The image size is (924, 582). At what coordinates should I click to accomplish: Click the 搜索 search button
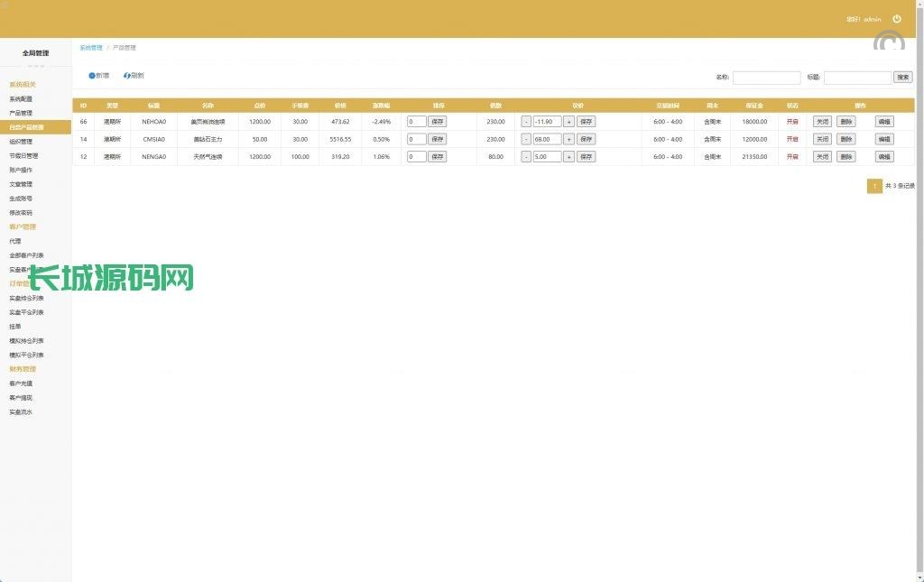(x=902, y=78)
